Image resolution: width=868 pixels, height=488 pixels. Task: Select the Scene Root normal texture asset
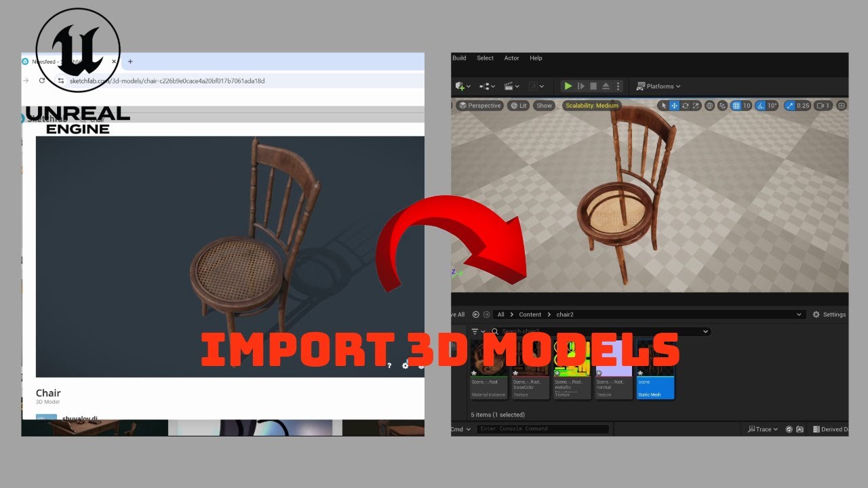614,369
